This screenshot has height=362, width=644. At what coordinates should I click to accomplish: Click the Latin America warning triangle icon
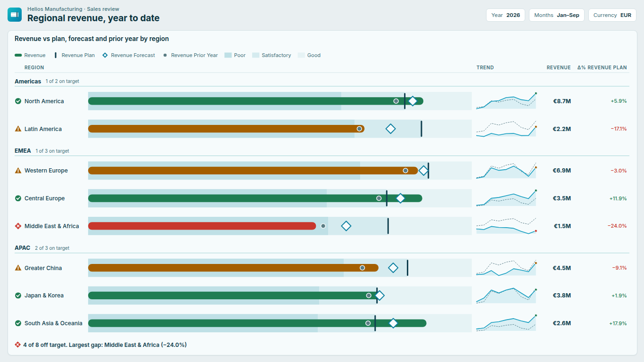(18, 129)
